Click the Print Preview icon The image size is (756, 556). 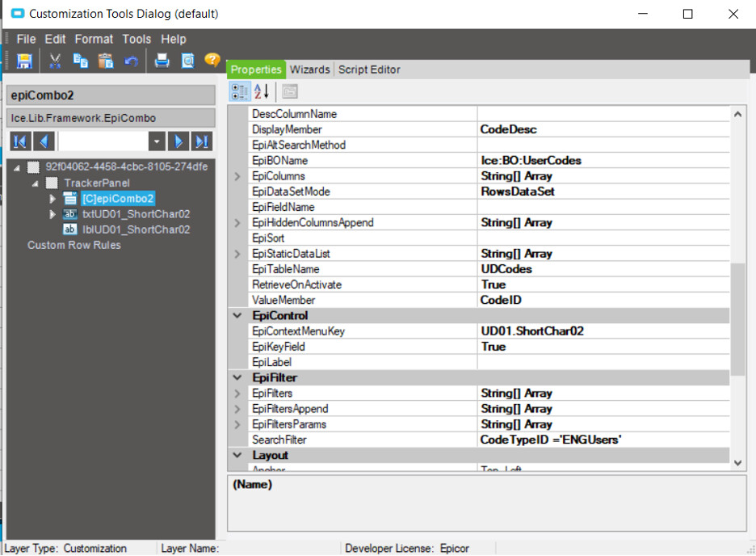(x=187, y=61)
